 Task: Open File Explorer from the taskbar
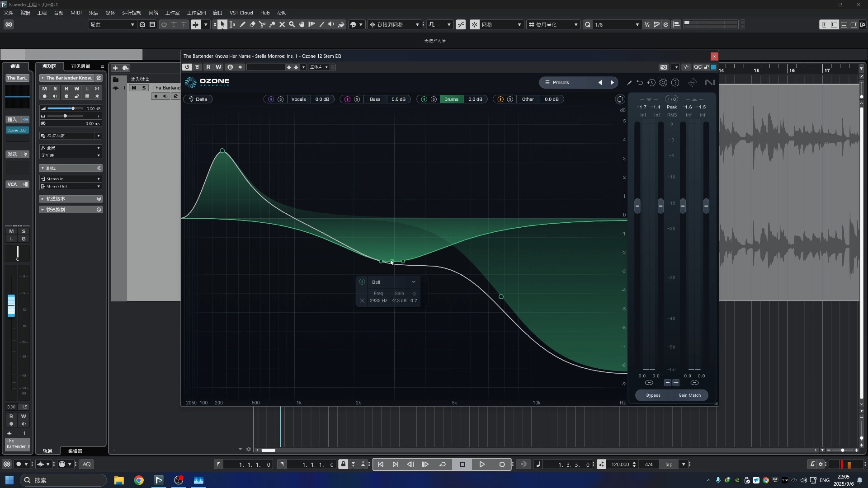click(x=119, y=480)
